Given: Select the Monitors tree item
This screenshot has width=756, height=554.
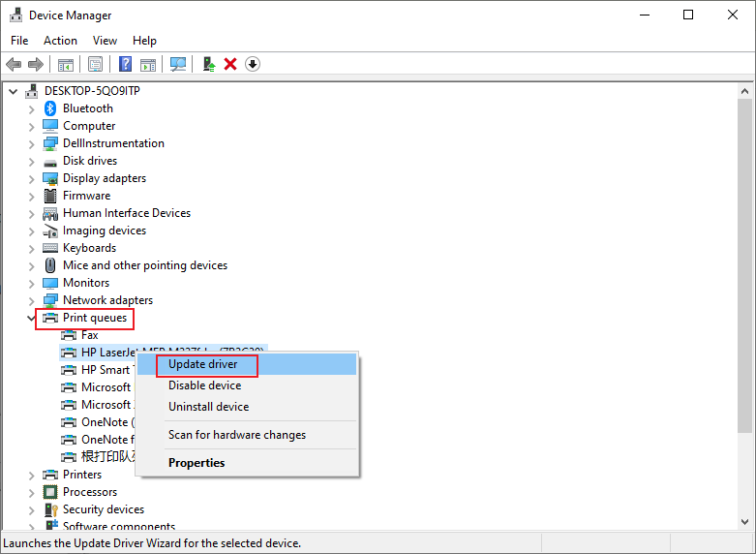Looking at the screenshot, I should (86, 283).
